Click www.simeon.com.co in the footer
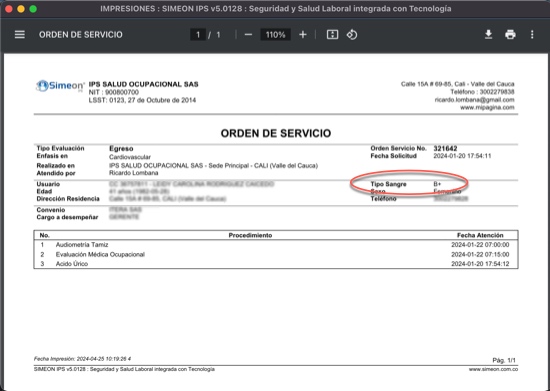The image size is (550, 391). pos(493,369)
